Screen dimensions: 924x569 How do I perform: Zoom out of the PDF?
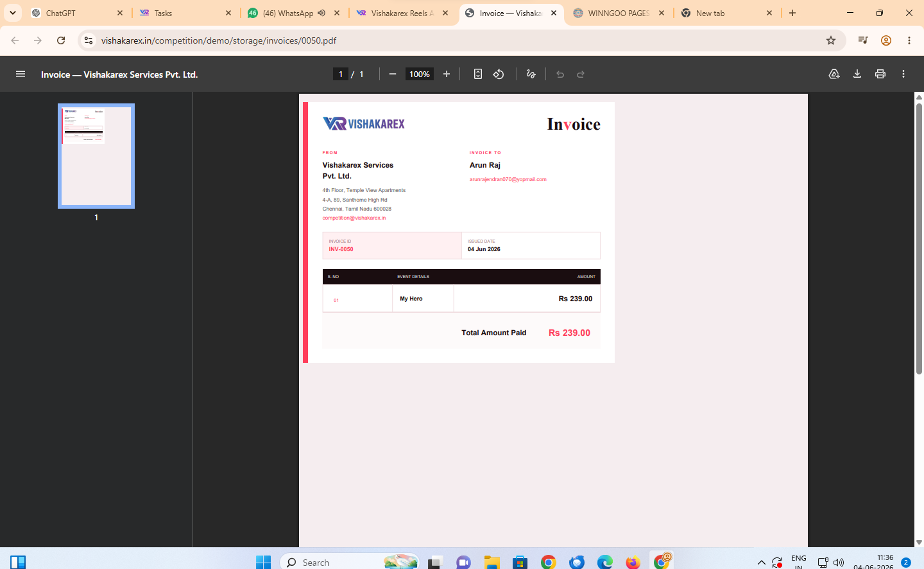point(393,74)
